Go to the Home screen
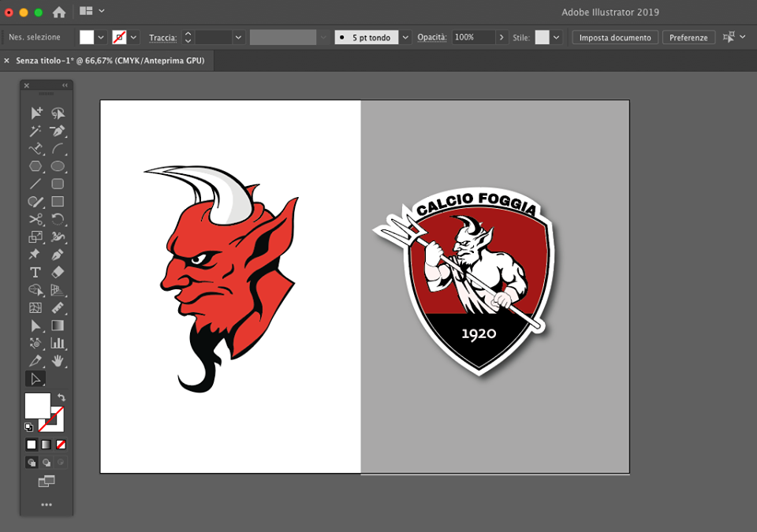 click(x=59, y=12)
